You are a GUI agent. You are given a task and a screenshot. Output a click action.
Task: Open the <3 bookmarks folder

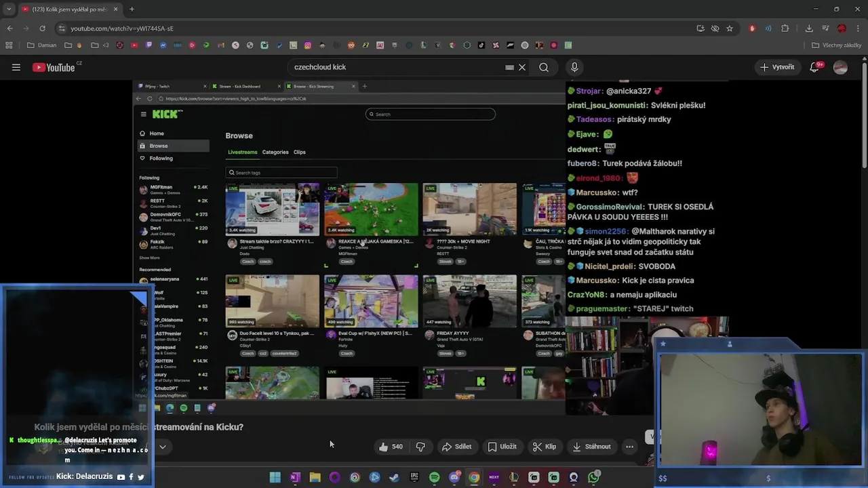pos(101,45)
